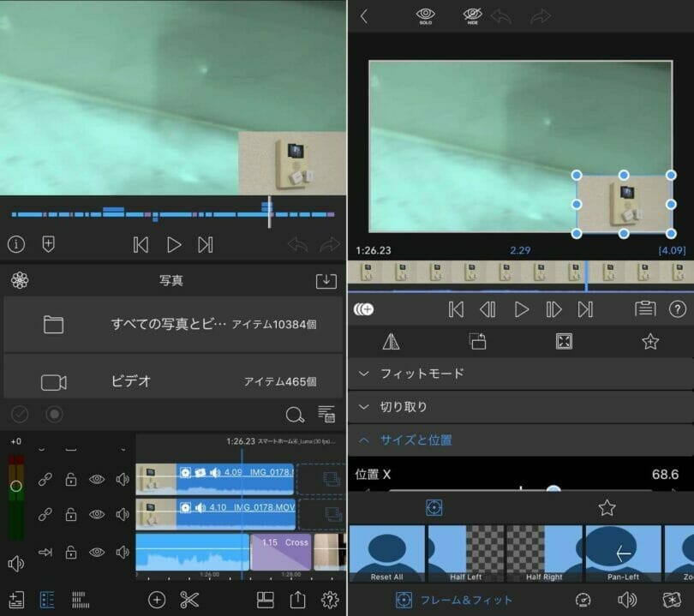Viewport: 694px width, 616px height.
Task: Change the layout with panels icon
Action: pos(265,600)
